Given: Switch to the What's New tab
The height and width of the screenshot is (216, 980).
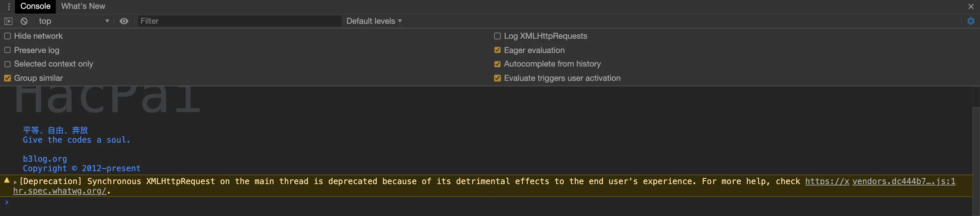Looking at the screenshot, I should [x=83, y=6].
